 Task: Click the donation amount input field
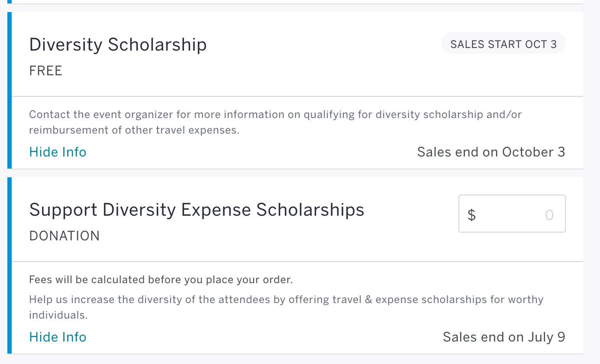click(512, 214)
